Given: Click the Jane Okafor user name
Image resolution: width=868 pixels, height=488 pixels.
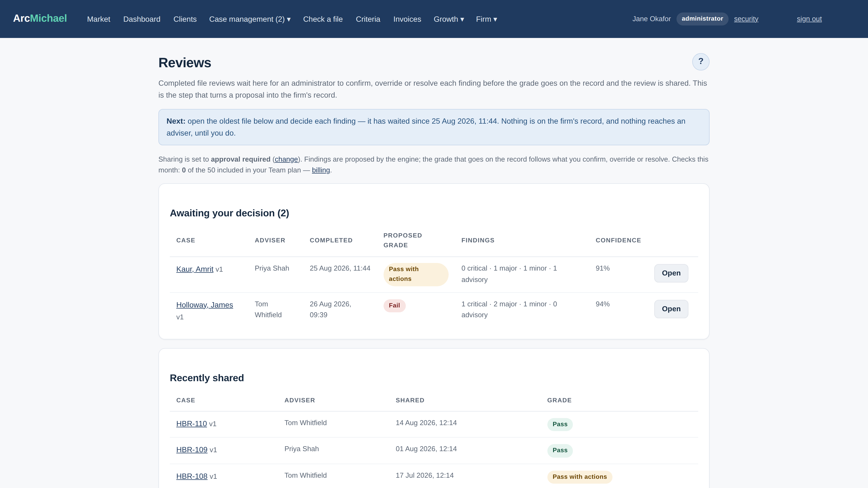Looking at the screenshot, I should click(651, 19).
